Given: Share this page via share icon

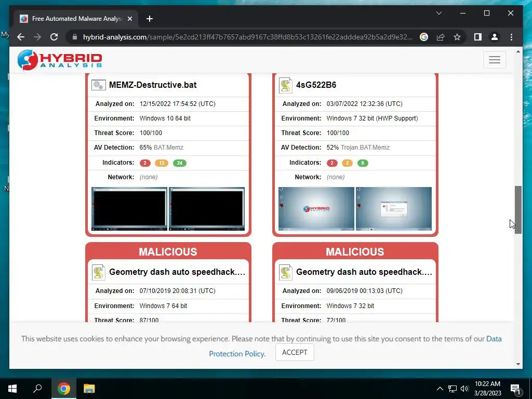Looking at the screenshot, I should point(441,37).
